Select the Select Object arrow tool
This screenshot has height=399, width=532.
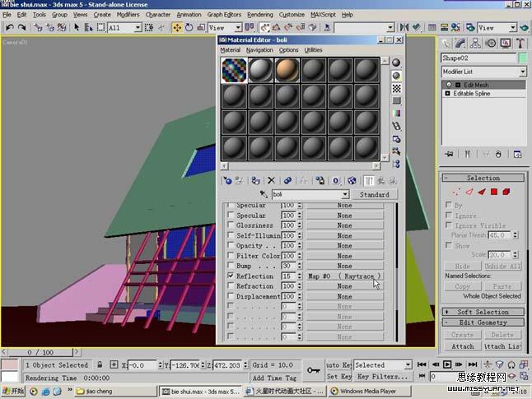point(77,27)
